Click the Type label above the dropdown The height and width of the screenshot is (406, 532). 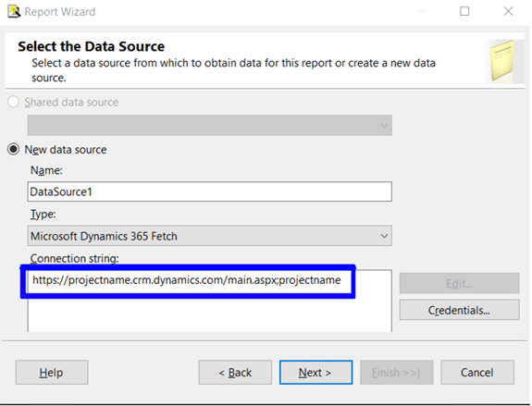[43, 214]
